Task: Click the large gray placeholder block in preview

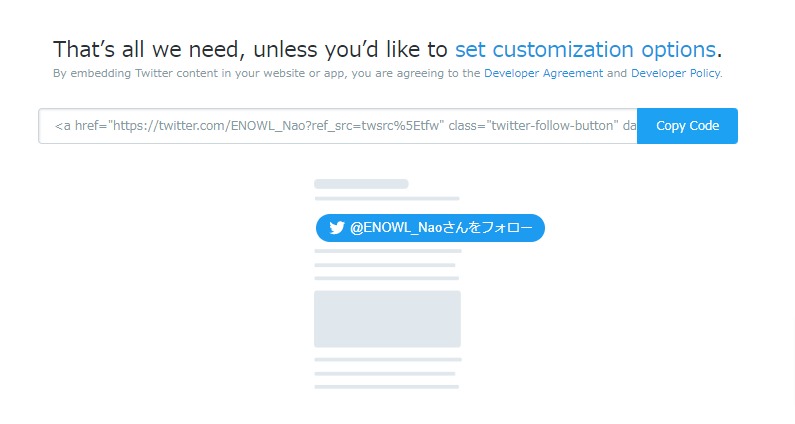Action: (387, 319)
